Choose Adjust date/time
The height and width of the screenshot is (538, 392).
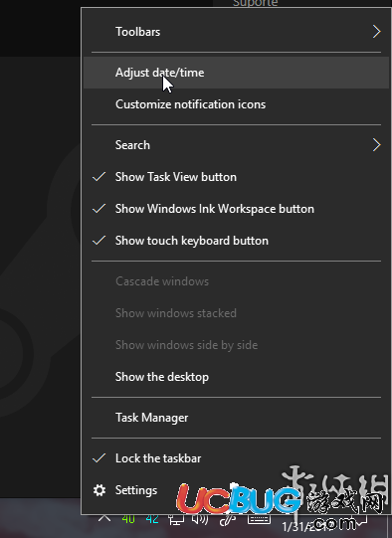tap(236, 73)
